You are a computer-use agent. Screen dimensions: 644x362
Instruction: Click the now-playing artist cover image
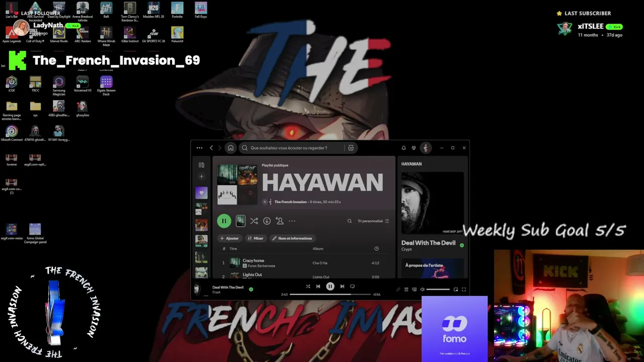433,203
